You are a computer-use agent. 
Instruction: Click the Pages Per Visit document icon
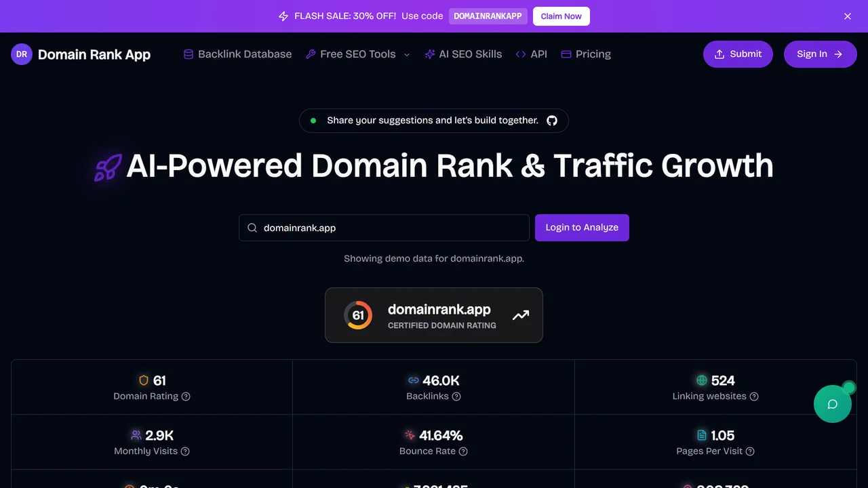(x=702, y=435)
